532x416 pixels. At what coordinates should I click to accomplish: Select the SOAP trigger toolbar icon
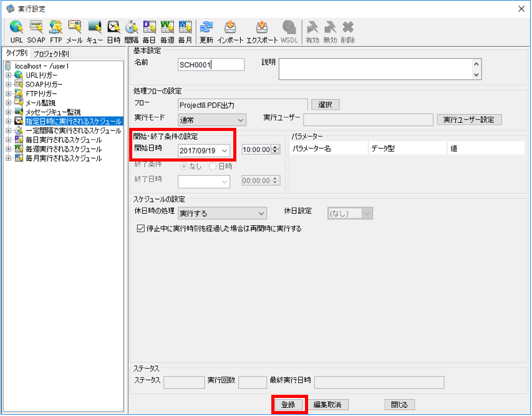tap(36, 32)
